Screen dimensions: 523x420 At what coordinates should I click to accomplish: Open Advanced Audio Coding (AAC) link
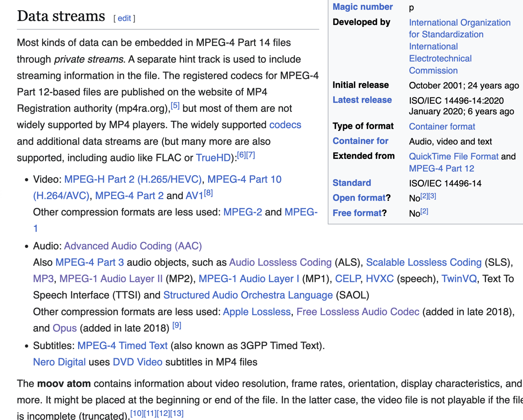click(133, 246)
